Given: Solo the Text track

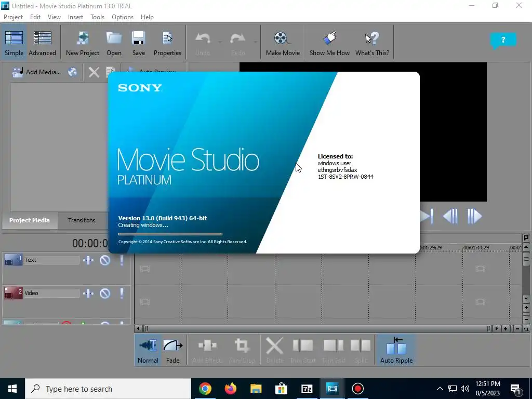Looking at the screenshot, I should coord(122,260).
